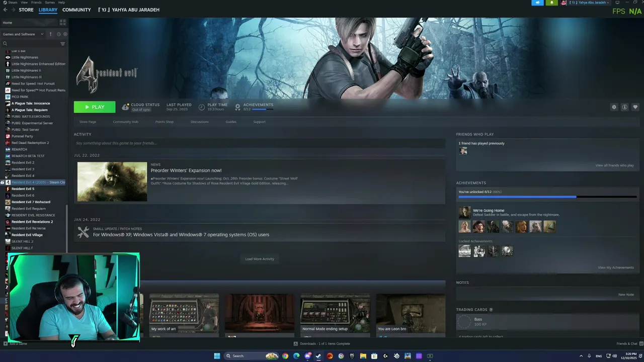
Task: Open the Games and Software dropdown
Action: point(23,34)
